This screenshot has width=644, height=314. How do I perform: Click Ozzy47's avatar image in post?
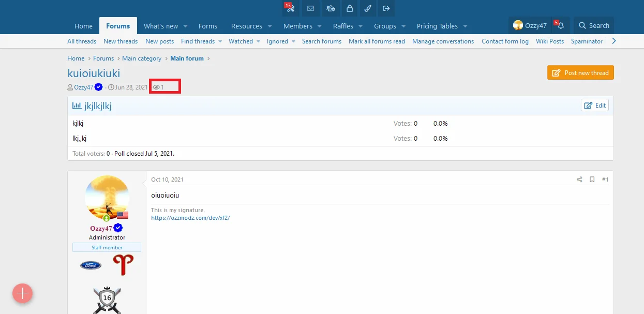[x=107, y=198]
